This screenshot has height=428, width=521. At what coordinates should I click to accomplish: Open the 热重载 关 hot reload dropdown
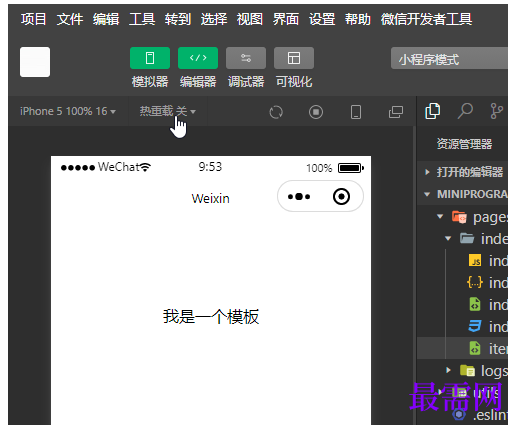168,111
